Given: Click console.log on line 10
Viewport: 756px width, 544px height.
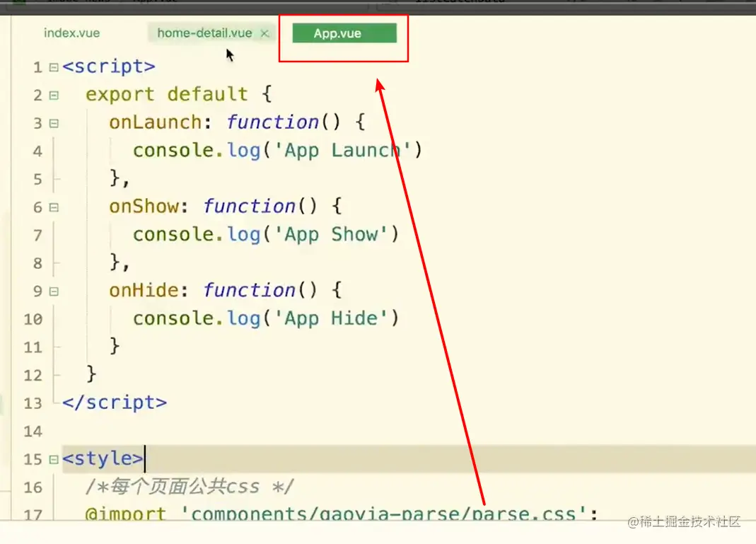Looking at the screenshot, I should tap(197, 318).
